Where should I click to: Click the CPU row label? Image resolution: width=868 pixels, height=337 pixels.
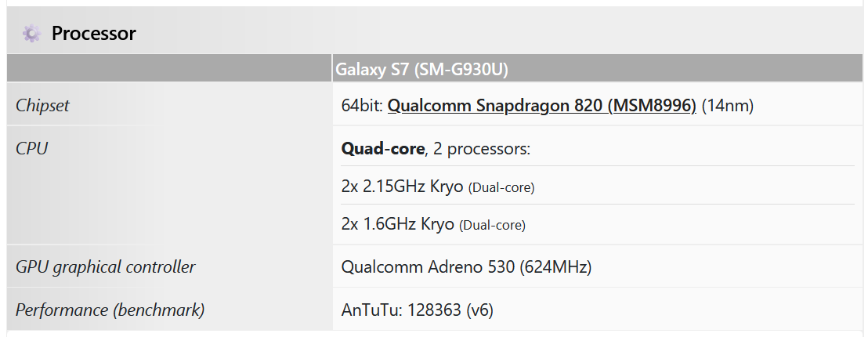pyautogui.click(x=32, y=148)
